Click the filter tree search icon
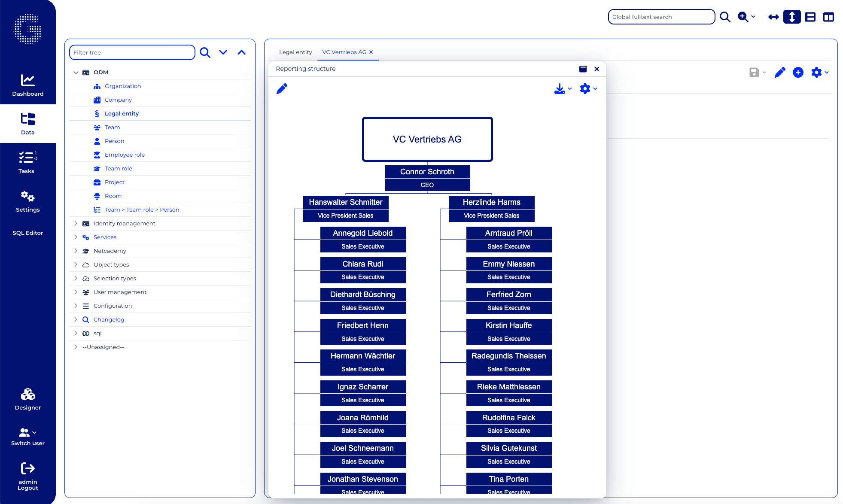Viewport: 843px width, 504px height. [x=205, y=52]
